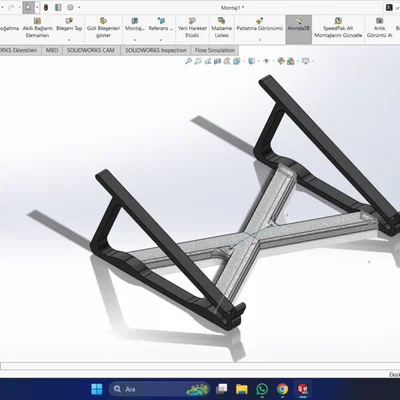This screenshot has width=400, height=400.
Task: Open WhatsApp from the taskbar
Action: tap(262, 389)
